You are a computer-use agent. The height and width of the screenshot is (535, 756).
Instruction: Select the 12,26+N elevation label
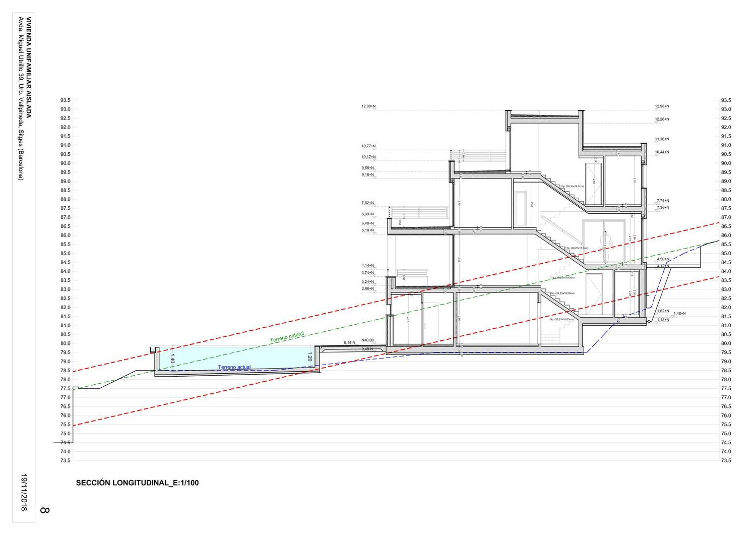tap(662, 119)
